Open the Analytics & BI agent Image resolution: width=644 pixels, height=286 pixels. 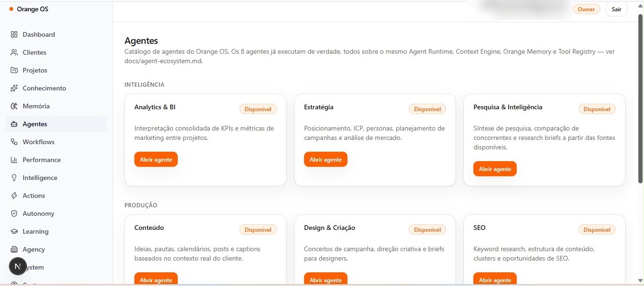click(156, 159)
